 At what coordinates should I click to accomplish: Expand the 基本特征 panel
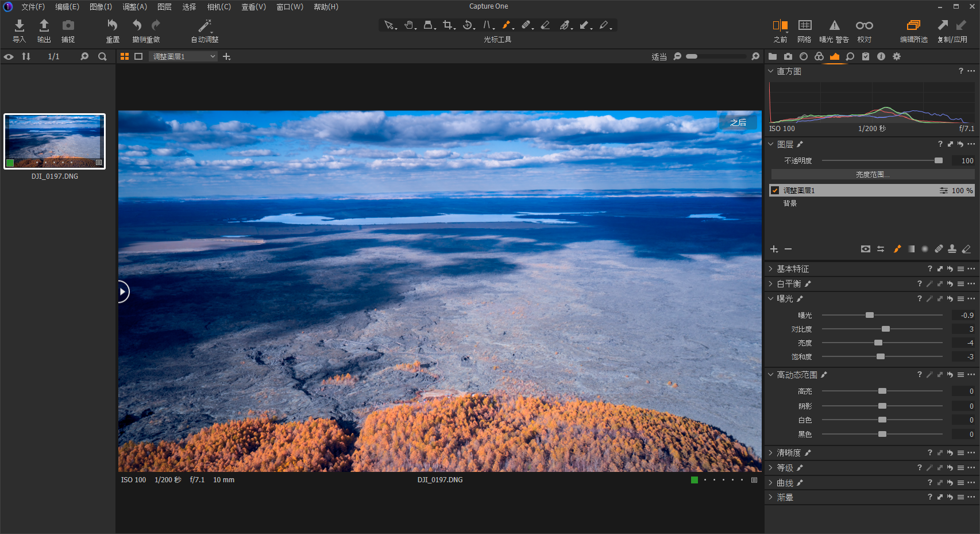coord(771,269)
